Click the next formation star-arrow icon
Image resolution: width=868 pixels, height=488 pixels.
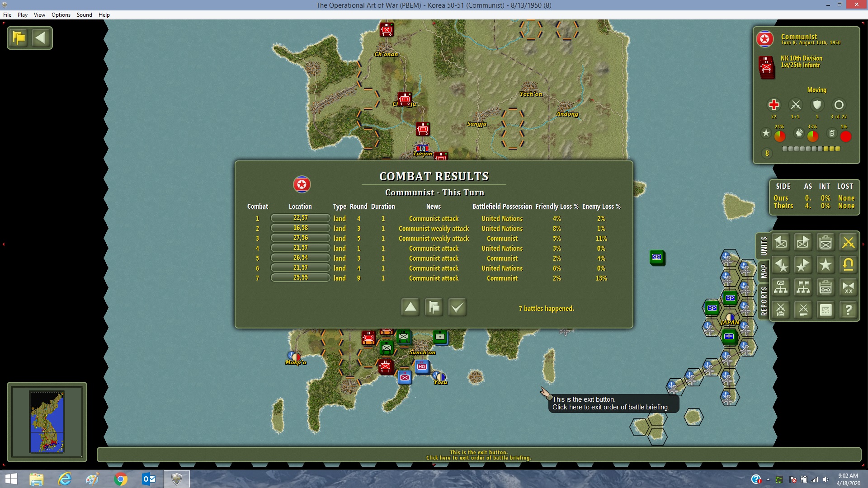point(803,265)
